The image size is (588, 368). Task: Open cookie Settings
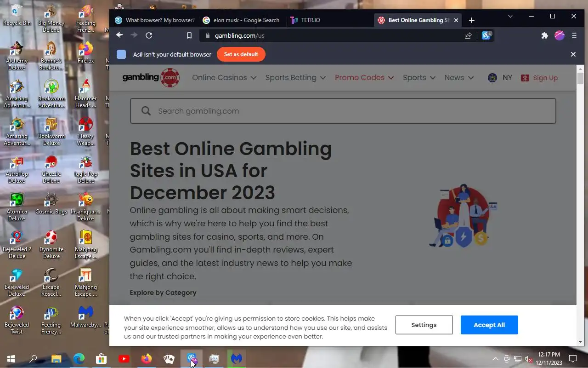424,325
